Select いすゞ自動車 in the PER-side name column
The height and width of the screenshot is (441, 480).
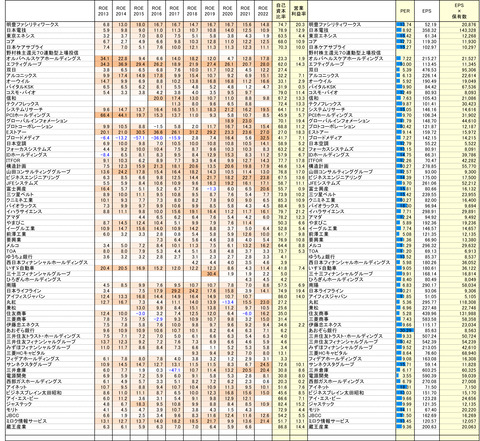point(322,268)
